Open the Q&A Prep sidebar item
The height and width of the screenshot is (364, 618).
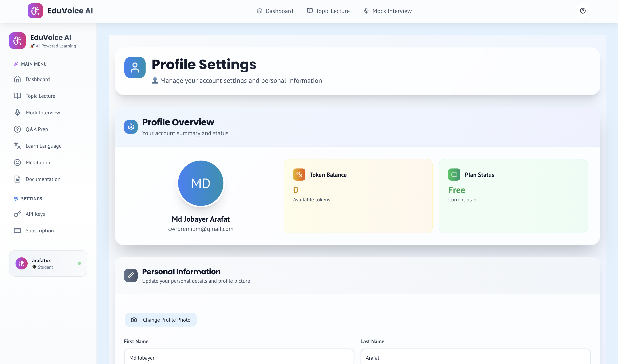click(37, 129)
